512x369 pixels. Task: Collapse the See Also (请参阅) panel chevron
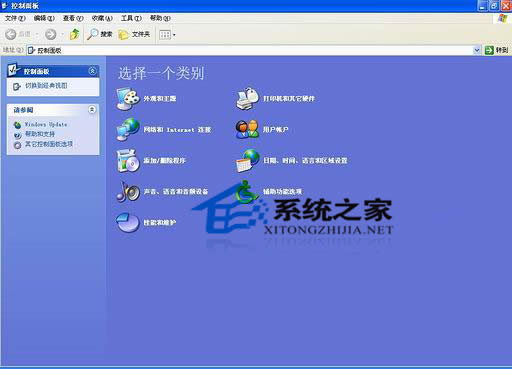point(92,109)
